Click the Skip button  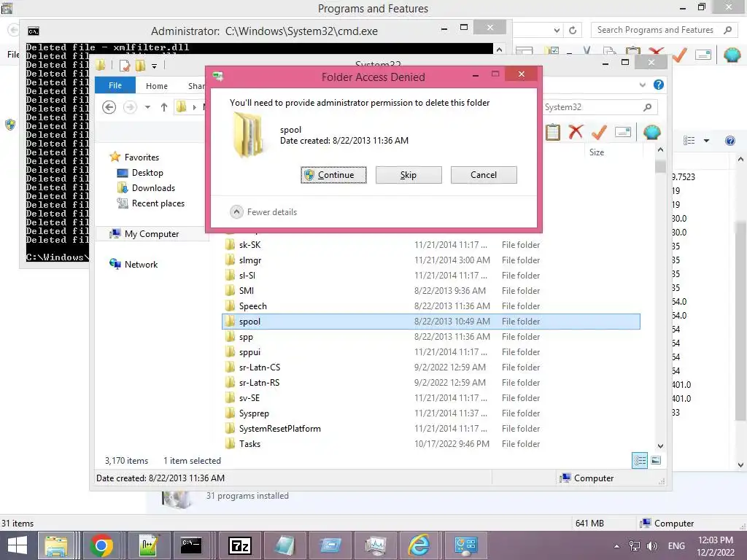coord(409,175)
